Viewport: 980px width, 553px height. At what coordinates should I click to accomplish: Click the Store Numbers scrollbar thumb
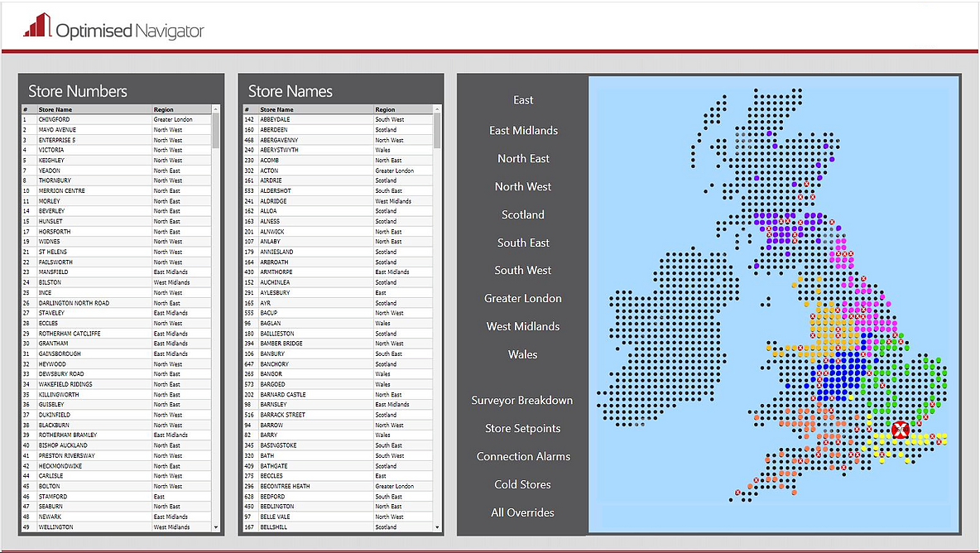point(216,130)
